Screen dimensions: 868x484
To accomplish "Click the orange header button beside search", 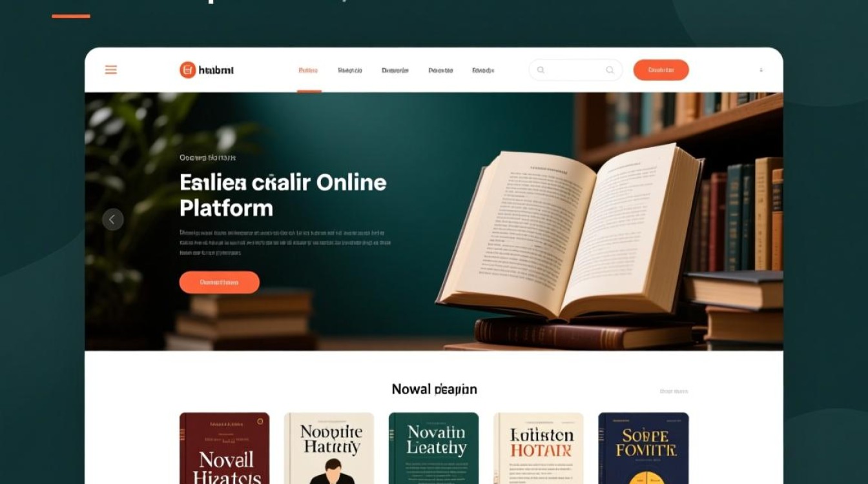I will pos(661,70).
